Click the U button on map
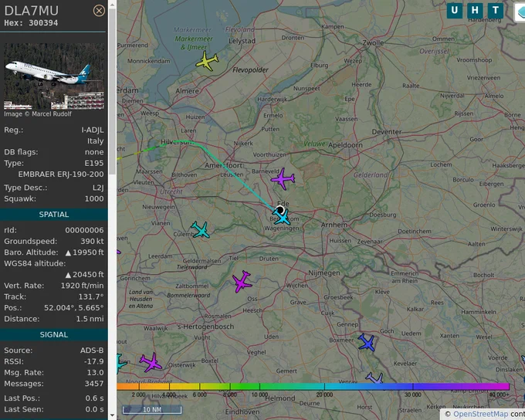525x420 pixels. tap(454, 10)
